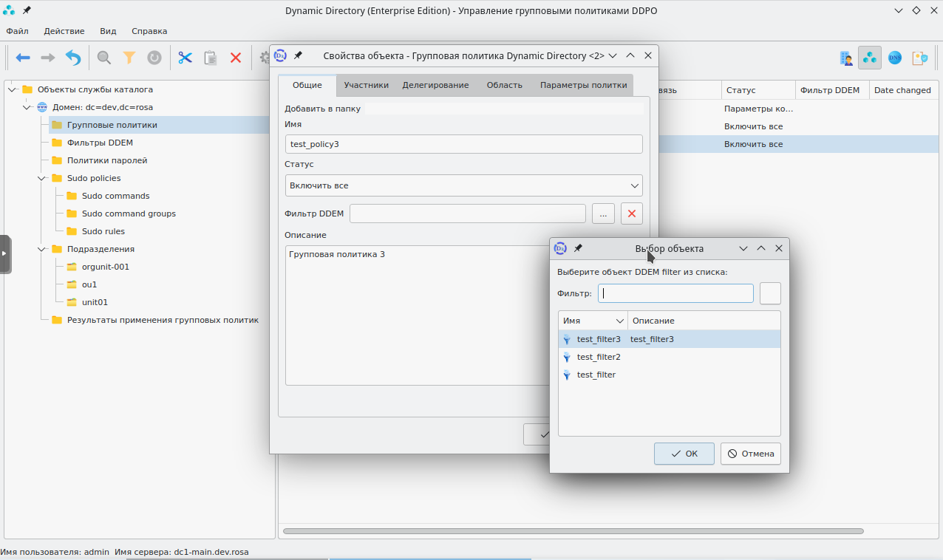The width and height of the screenshot is (943, 560).
Task: Click the building with user icon
Action: tap(846, 58)
